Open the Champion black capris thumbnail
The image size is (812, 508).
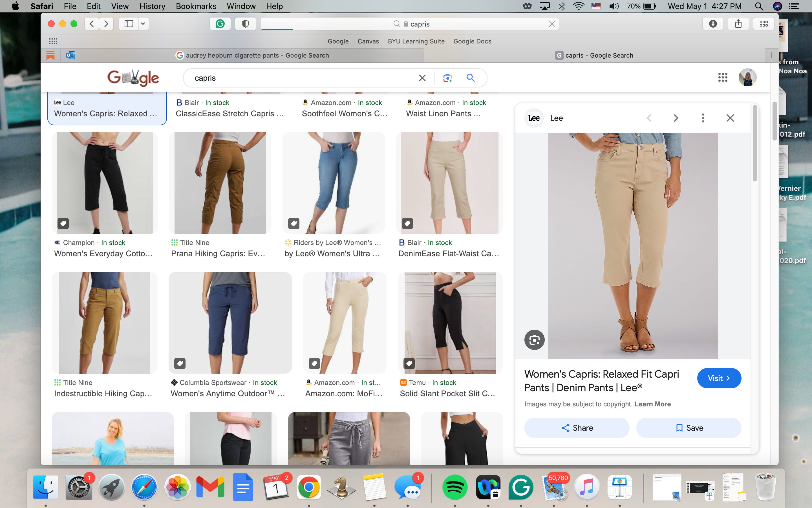click(x=105, y=183)
